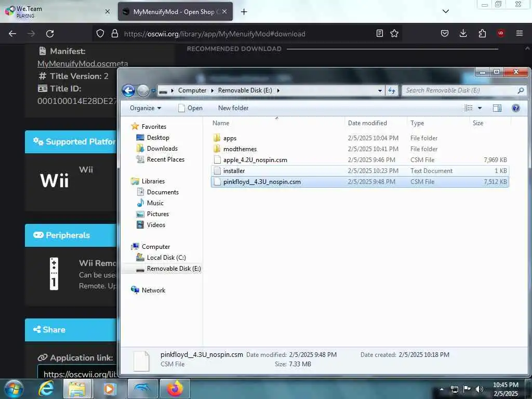Viewport: 532px width, 399px height.
Task: Toggle the preview pane
Action: (497, 108)
